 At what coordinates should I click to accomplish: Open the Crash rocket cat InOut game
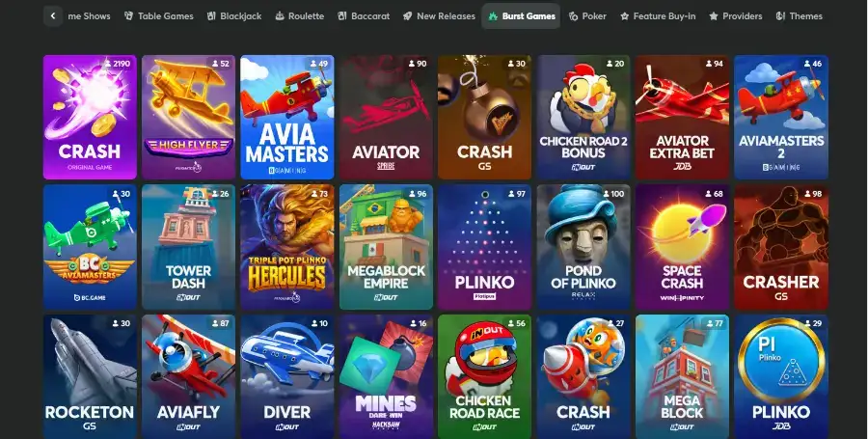coord(583,377)
